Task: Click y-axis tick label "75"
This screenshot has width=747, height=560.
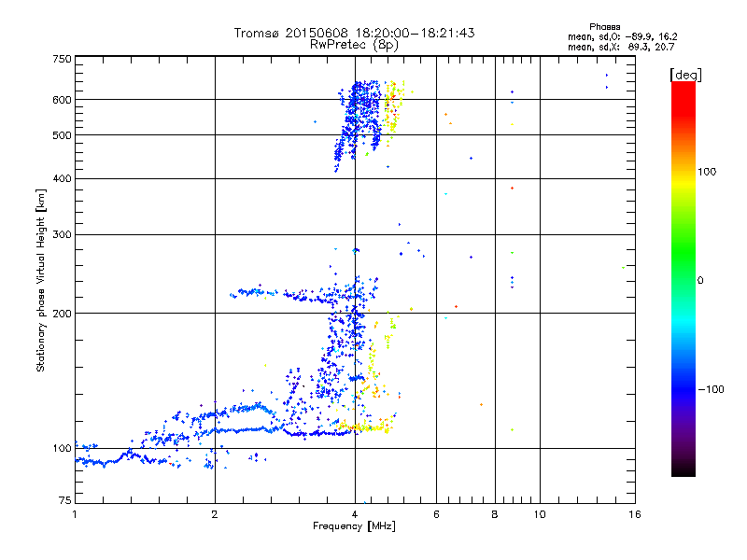Action: (65, 500)
